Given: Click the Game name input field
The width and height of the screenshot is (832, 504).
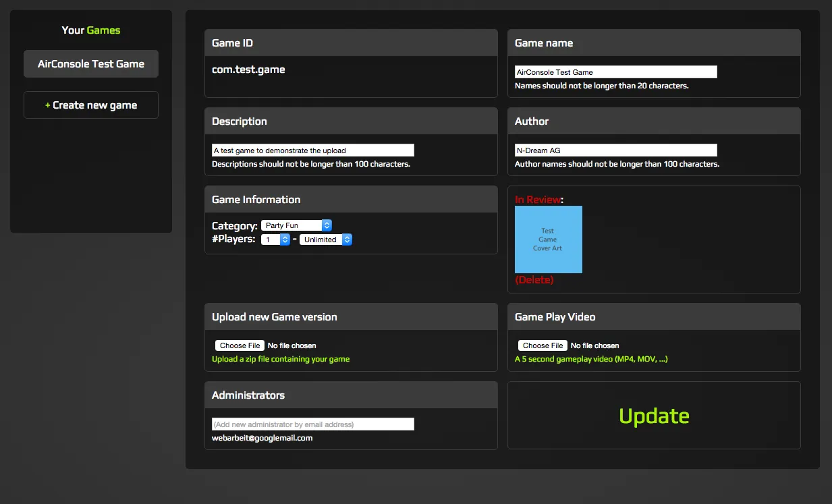Looking at the screenshot, I should (x=615, y=72).
